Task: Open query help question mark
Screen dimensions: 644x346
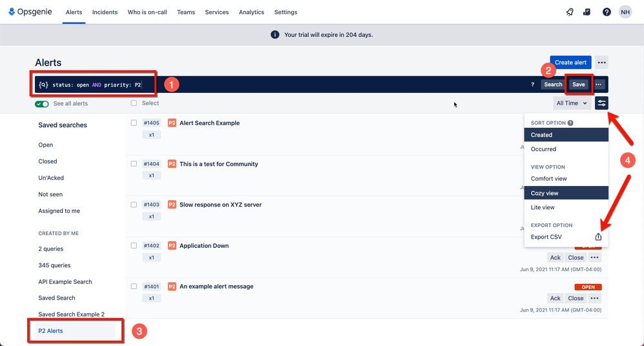Action: pyautogui.click(x=532, y=85)
